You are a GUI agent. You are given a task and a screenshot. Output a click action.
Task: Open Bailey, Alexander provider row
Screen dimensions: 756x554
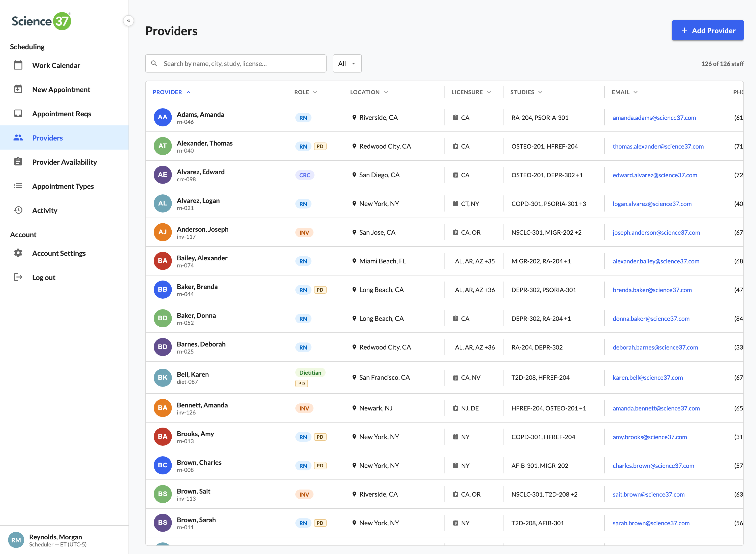[x=444, y=261]
